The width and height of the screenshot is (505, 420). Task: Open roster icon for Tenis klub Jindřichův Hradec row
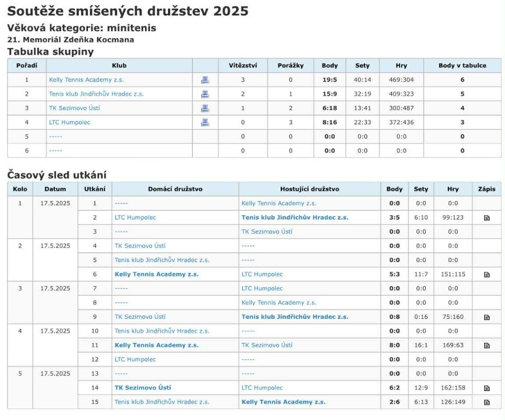(x=205, y=94)
